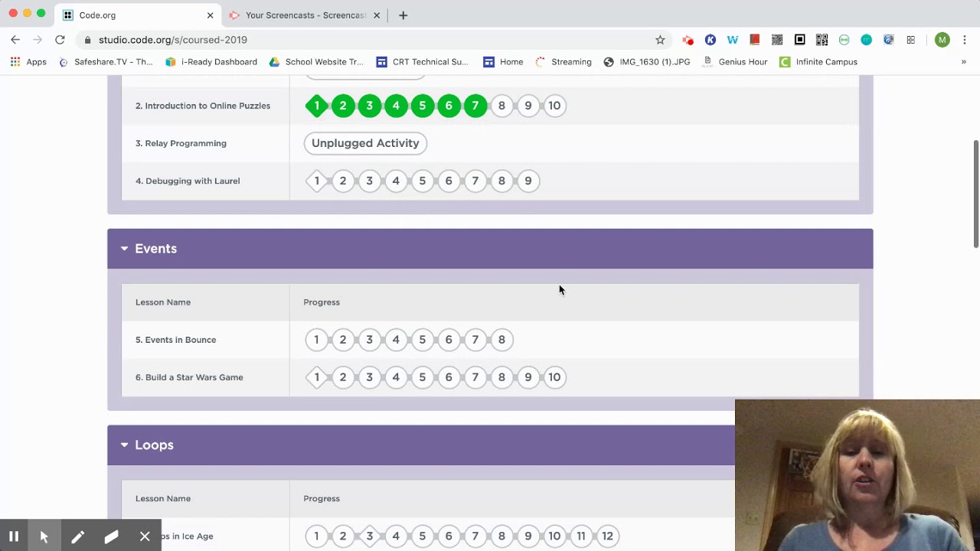Screen dimensions: 980x551
Task: Click the pause button in the screencast toolbar
Action: click(x=14, y=537)
